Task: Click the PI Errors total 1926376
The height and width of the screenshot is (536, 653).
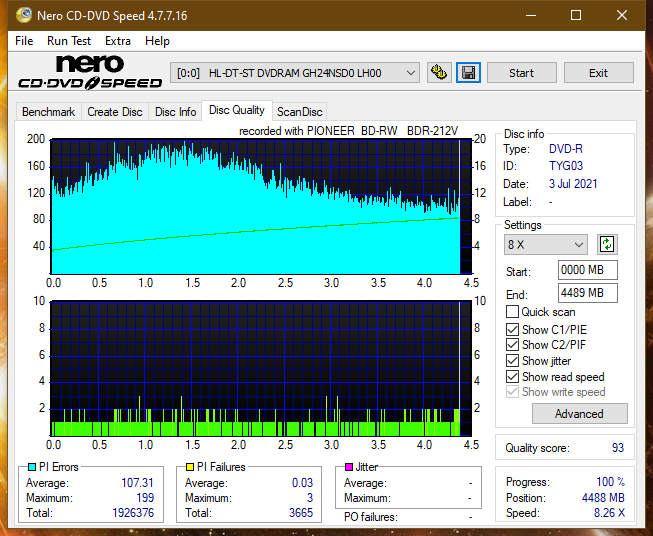Action: tap(133, 513)
